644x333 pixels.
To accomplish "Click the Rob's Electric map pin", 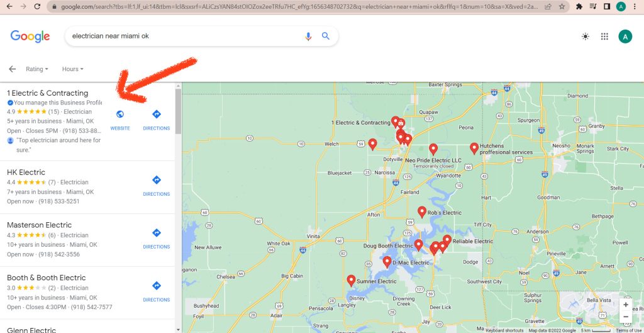I will [x=422, y=212].
